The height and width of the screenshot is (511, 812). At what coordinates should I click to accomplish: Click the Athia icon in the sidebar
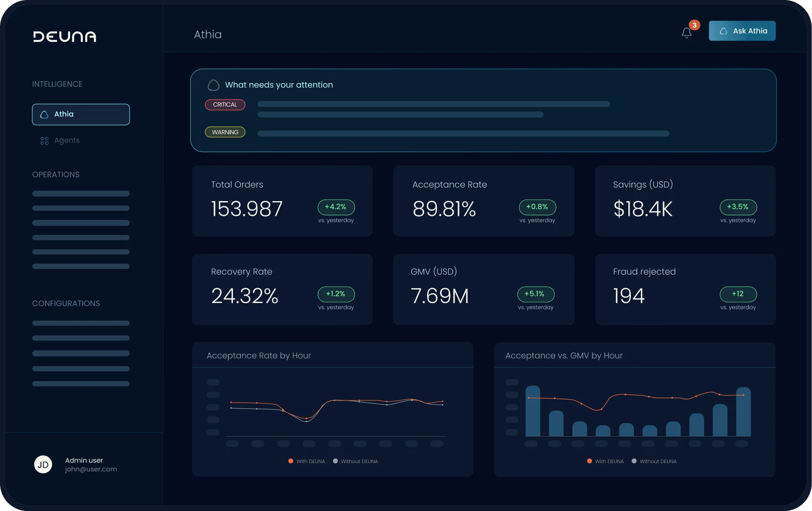pyautogui.click(x=44, y=114)
